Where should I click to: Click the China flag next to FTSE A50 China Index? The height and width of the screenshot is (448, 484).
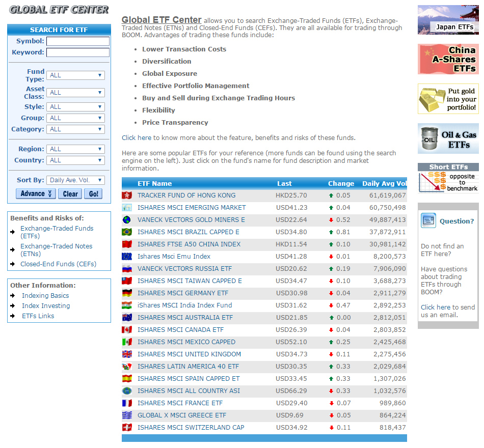point(127,244)
